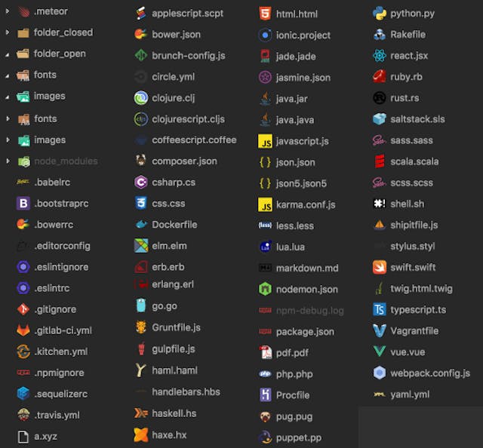
Task: Click the TypeScript icon beside typescript.ts
Action: pyautogui.click(x=379, y=309)
